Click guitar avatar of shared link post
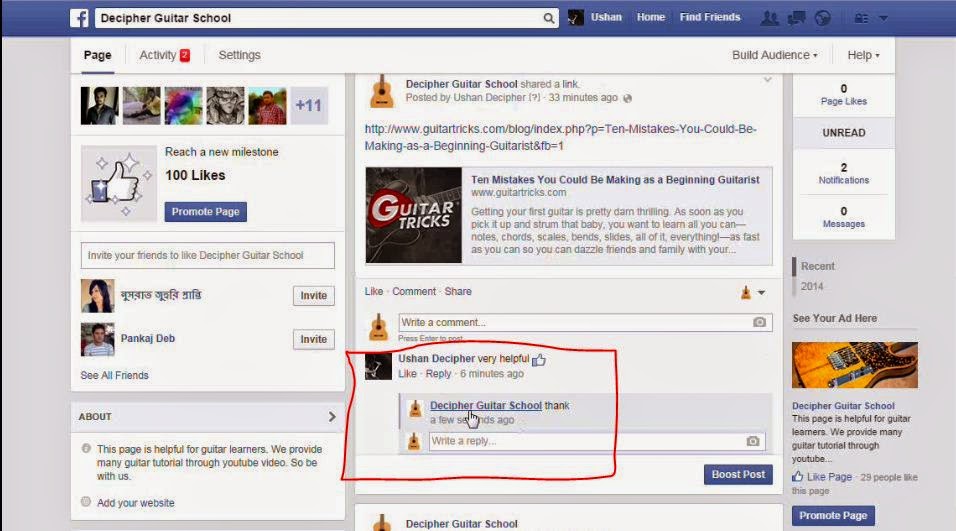This screenshot has height=531, width=956. [x=382, y=91]
